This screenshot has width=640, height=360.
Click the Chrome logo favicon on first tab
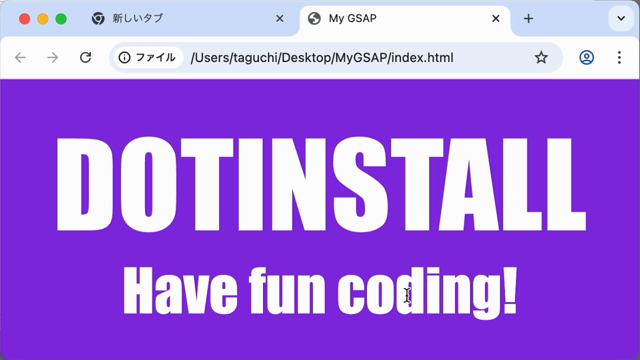point(98,18)
